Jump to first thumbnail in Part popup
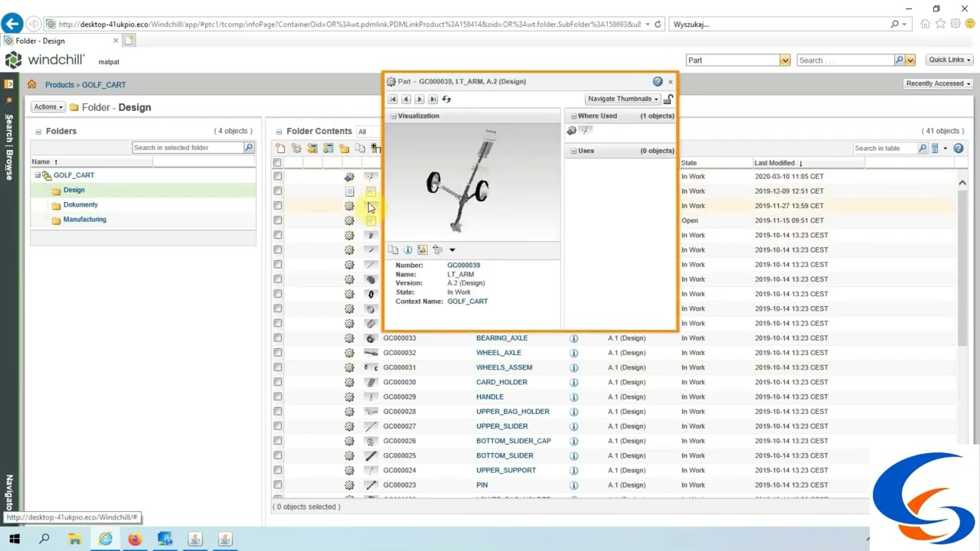The height and width of the screenshot is (551, 980). tap(393, 99)
